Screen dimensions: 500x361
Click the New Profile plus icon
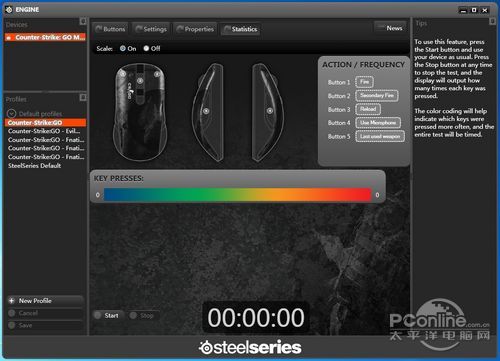click(x=12, y=301)
